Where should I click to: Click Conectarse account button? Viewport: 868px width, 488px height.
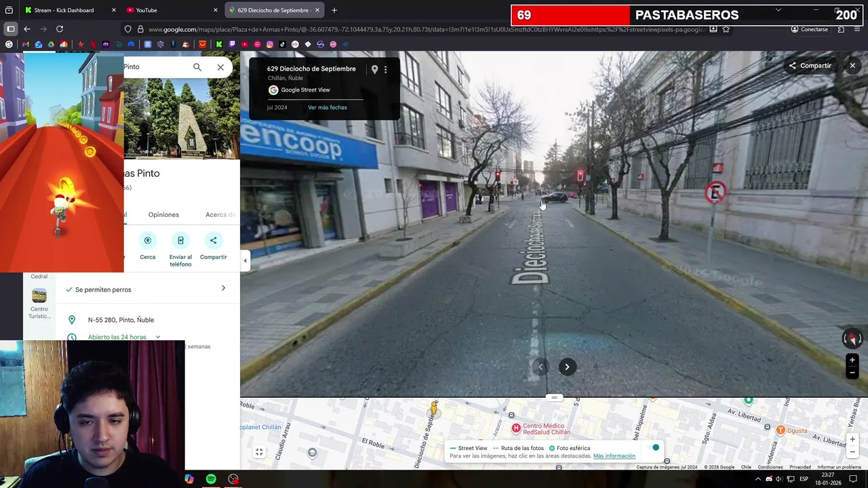(x=810, y=29)
